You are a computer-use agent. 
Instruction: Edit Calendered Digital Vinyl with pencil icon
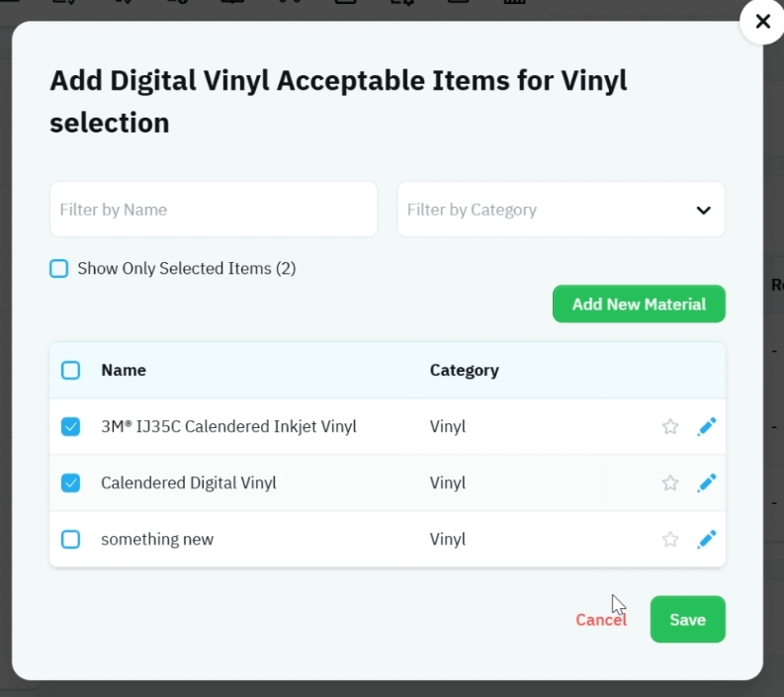tap(707, 483)
